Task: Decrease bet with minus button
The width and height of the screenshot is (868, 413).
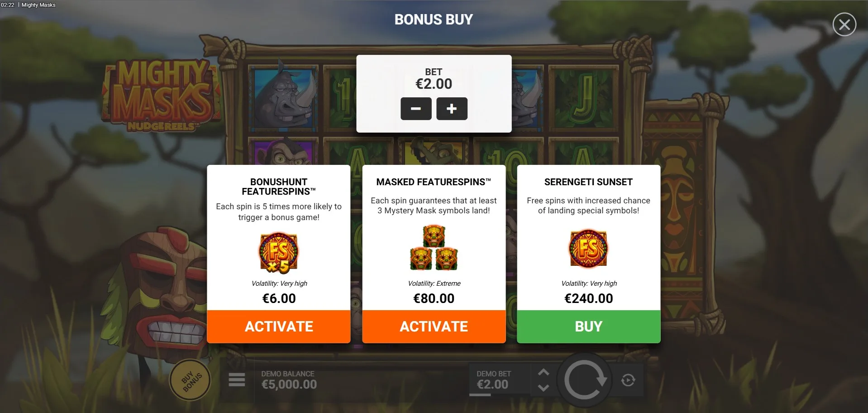Action: (x=416, y=109)
